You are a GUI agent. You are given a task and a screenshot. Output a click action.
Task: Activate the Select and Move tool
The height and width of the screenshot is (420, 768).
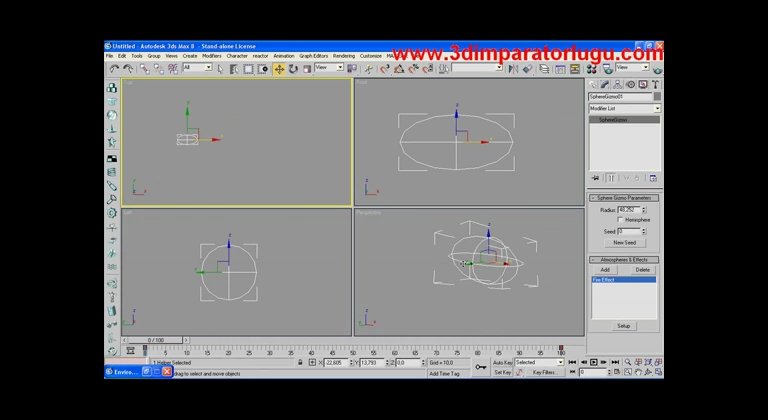tap(279, 69)
